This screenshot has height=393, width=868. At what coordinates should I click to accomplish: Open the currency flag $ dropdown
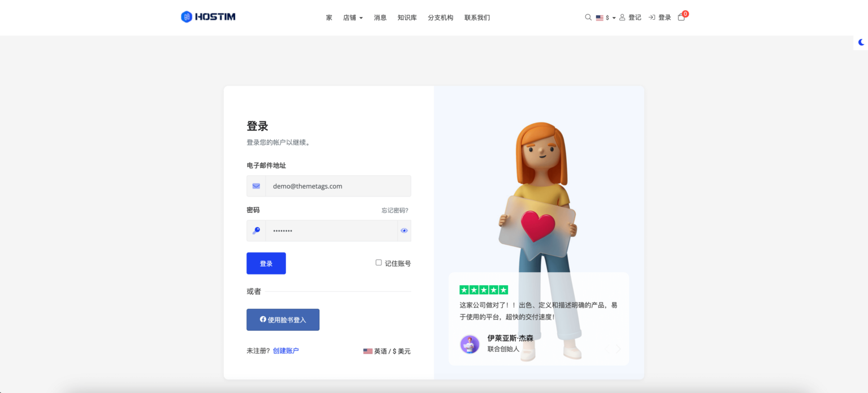click(605, 18)
